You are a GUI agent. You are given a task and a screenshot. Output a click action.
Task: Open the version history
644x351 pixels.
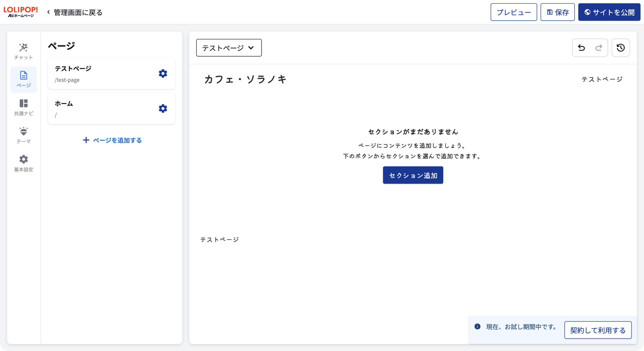tap(621, 48)
